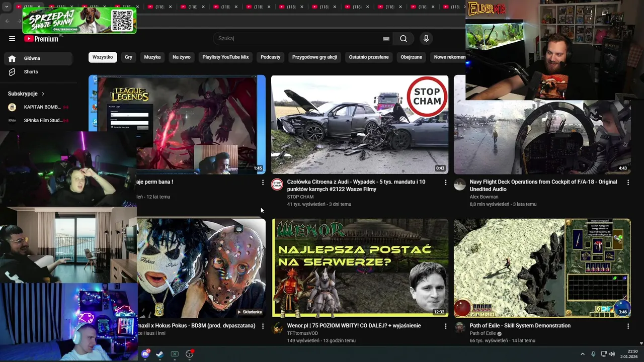Click Path of Exile channel name
The width and height of the screenshot is (644, 362).
tap(483, 333)
